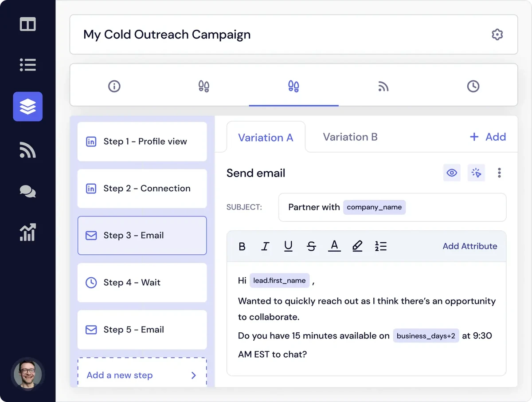Viewport: 532px width, 402px height.
Task: Click the list view sidebar icon
Action: pyautogui.click(x=27, y=65)
